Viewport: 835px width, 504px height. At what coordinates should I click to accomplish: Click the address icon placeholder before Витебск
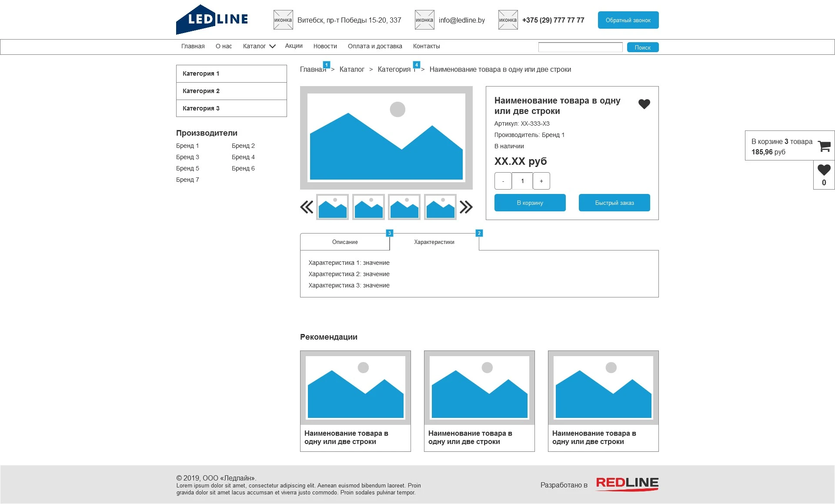[283, 20]
